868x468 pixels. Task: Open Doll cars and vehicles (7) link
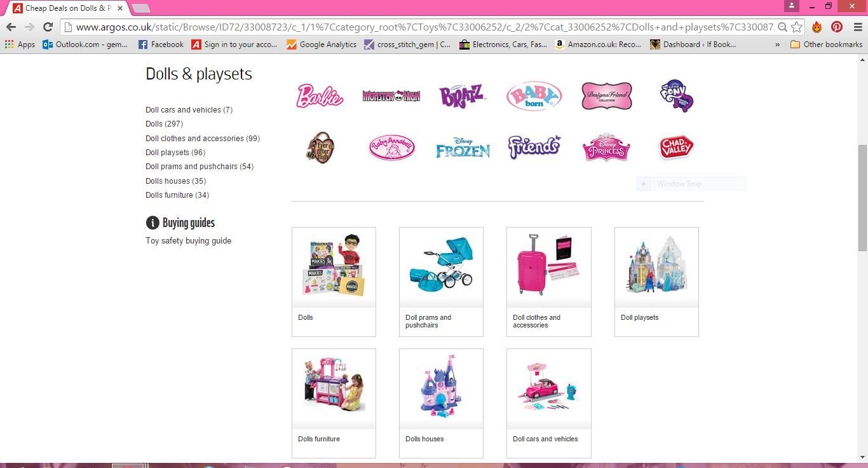click(189, 110)
